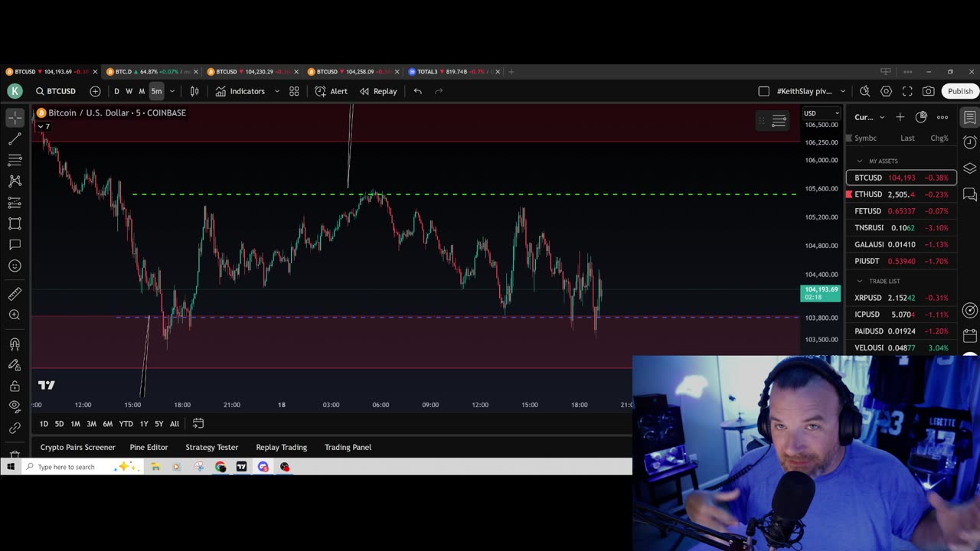Open watchlist advanced view pie icon
980x551 pixels.
(921, 117)
